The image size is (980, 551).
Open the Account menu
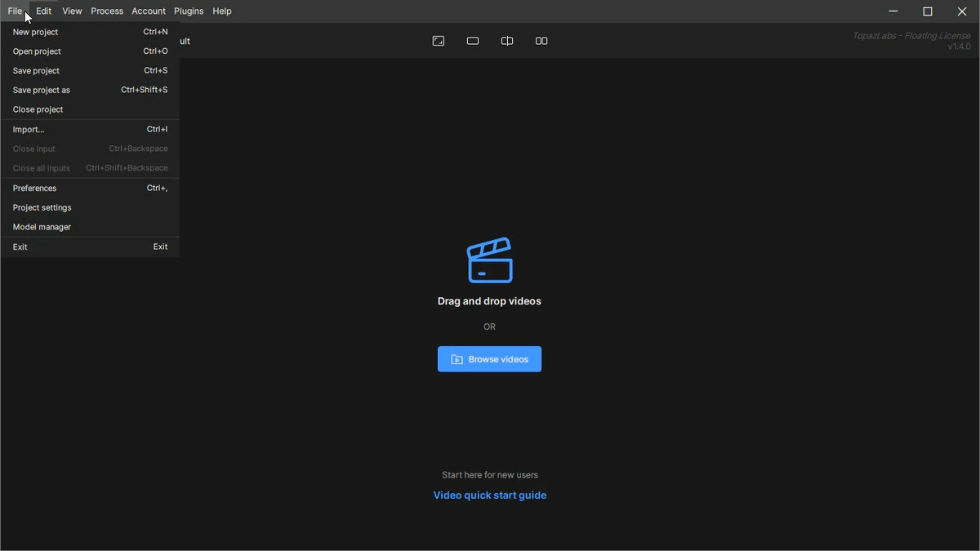(x=149, y=11)
